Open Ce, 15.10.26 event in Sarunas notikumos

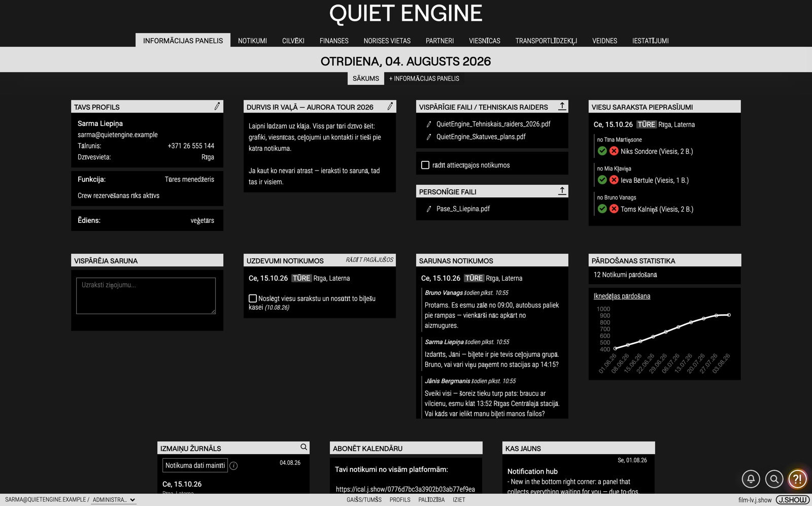pyautogui.click(x=441, y=278)
